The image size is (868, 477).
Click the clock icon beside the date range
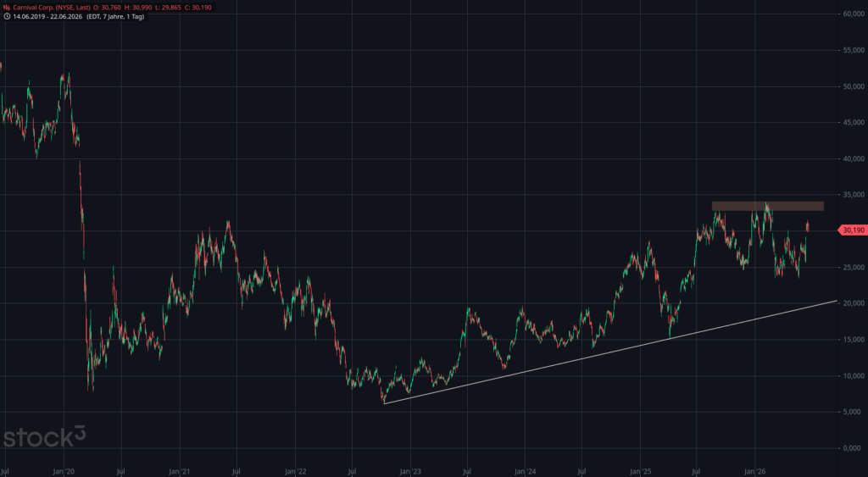click(7, 17)
